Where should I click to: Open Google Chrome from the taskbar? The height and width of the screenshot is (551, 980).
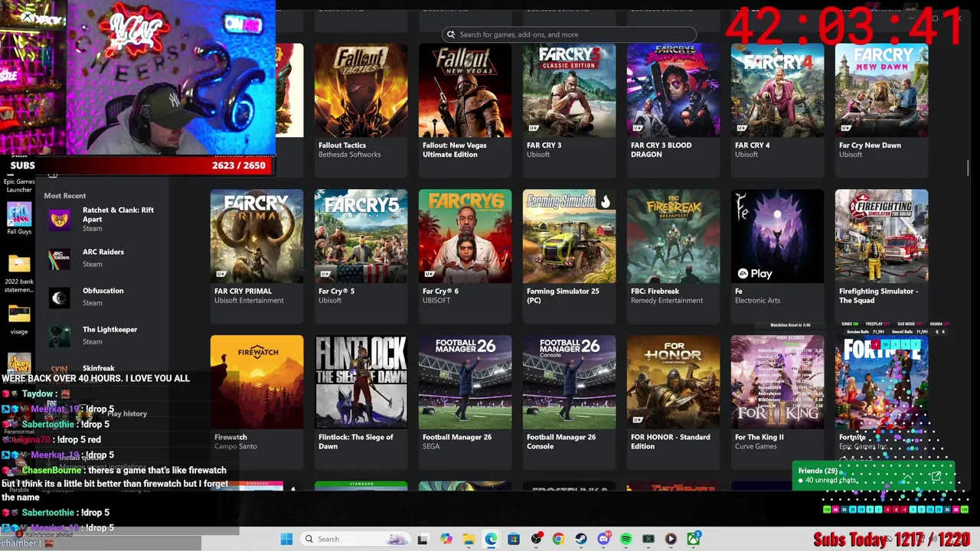[558, 539]
